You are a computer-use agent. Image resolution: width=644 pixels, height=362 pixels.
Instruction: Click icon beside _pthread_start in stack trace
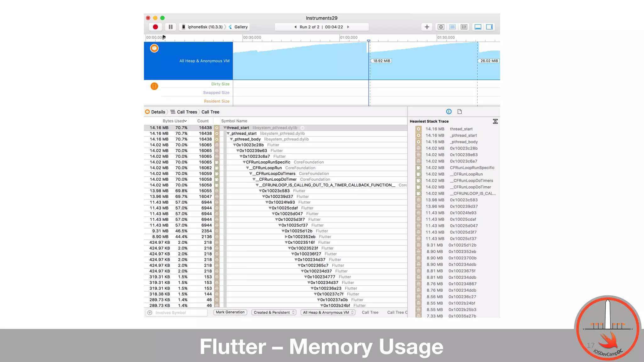[x=419, y=135]
